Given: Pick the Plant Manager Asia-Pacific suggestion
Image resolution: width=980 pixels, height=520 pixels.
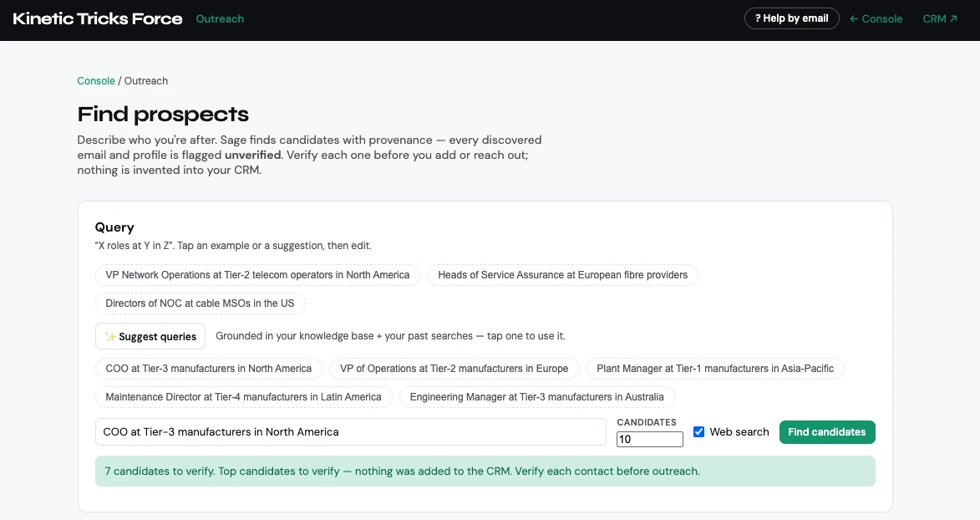Looking at the screenshot, I should click(715, 369).
